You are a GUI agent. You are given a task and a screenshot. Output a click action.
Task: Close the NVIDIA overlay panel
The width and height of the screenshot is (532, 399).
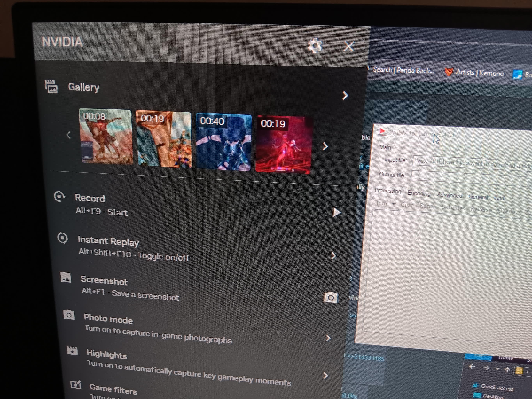tap(349, 46)
